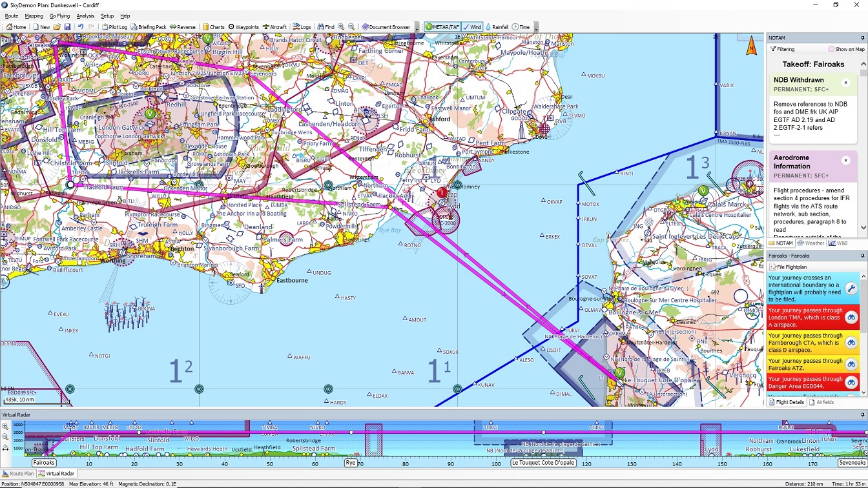This screenshot has height=488, width=868.
Task: Click the north compass arrow on map
Action: click(x=751, y=46)
